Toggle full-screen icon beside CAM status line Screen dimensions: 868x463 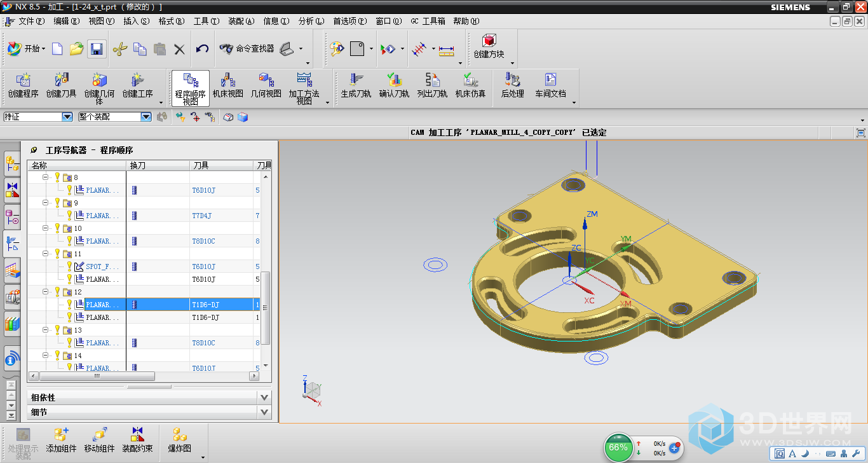point(861,132)
